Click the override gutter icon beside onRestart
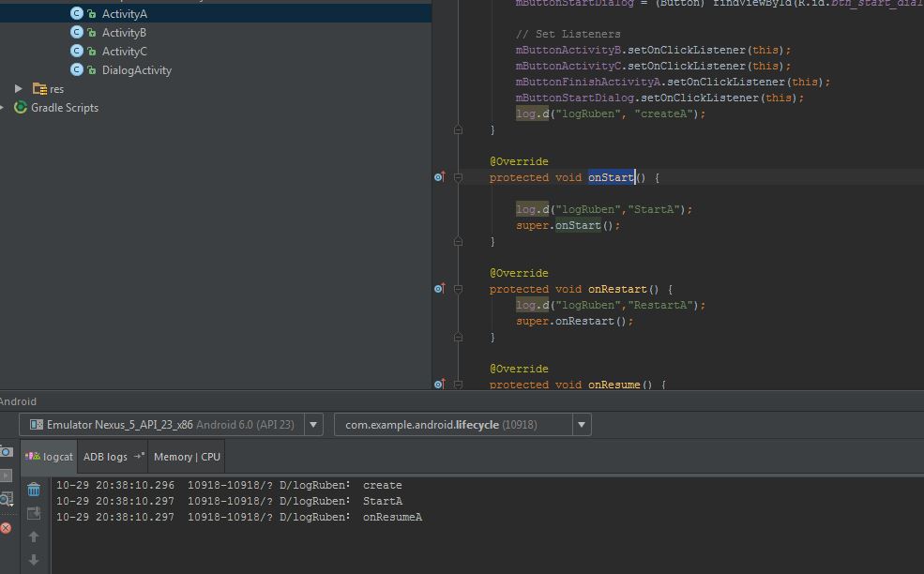The width and height of the screenshot is (924, 574). 439,289
